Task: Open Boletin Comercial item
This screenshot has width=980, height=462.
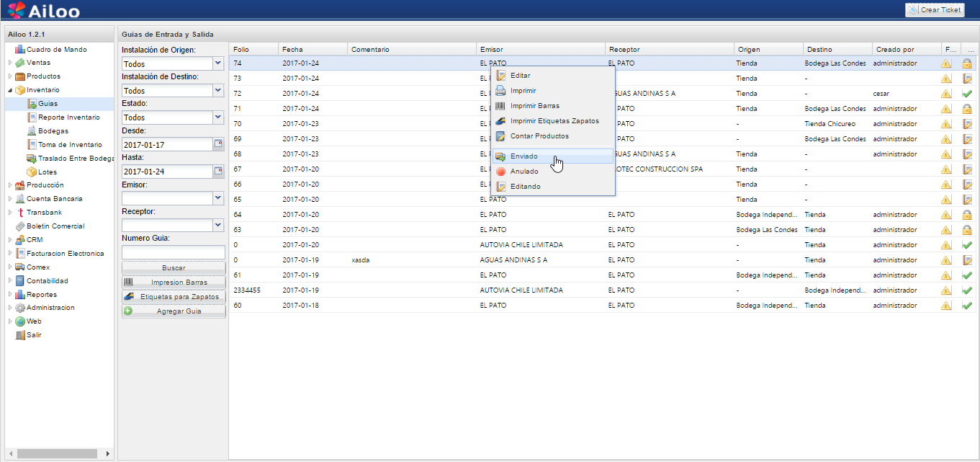Action: click(55, 226)
